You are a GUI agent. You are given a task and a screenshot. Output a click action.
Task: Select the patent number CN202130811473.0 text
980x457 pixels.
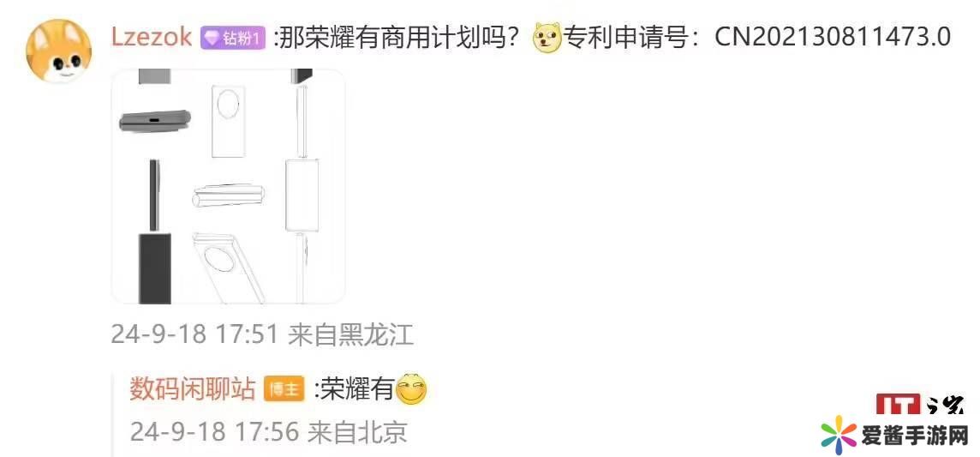[834, 38]
